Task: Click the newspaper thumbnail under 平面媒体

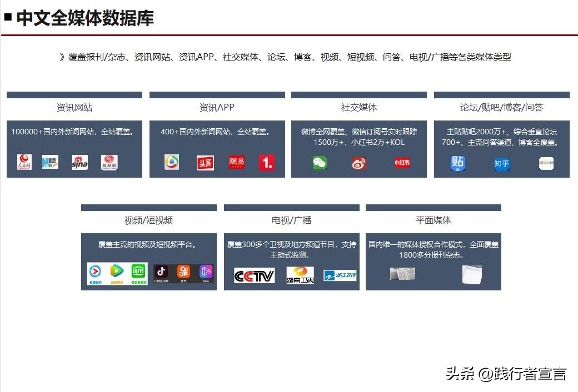Action: click(x=402, y=273)
